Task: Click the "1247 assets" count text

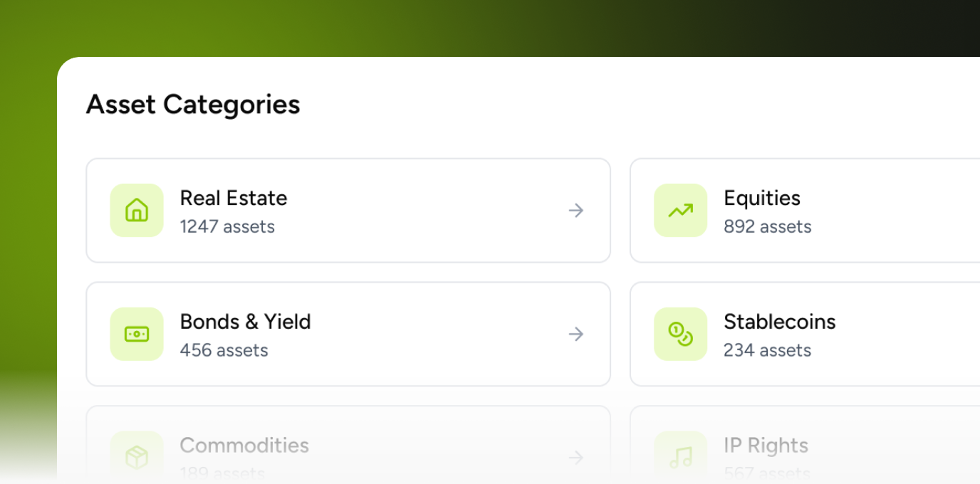Action: click(x=227, y=227)
